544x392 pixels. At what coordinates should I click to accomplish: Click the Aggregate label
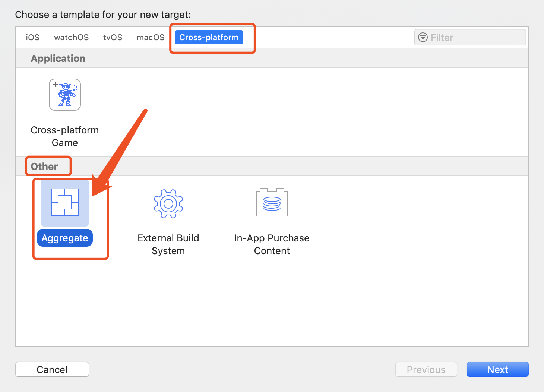(65, 238)
